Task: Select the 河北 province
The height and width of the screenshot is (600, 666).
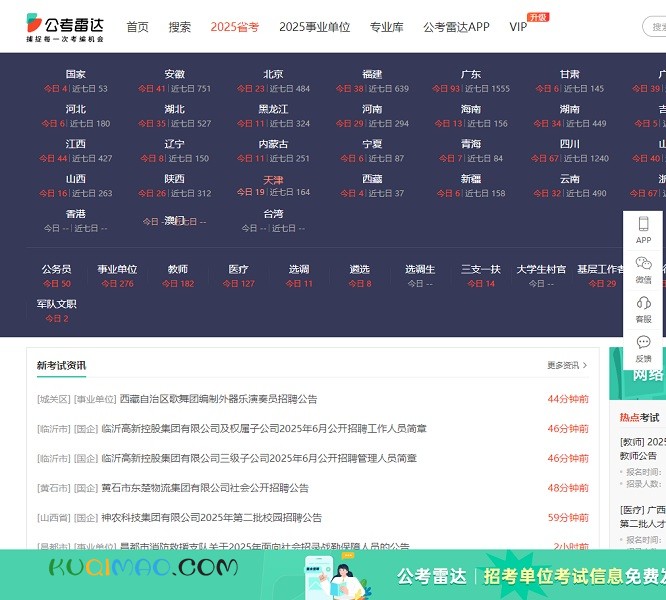Action: 76,109
